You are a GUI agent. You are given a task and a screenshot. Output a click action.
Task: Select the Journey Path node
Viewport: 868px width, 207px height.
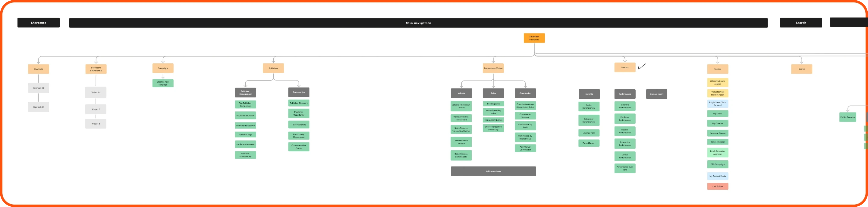[x=589, y=133]
